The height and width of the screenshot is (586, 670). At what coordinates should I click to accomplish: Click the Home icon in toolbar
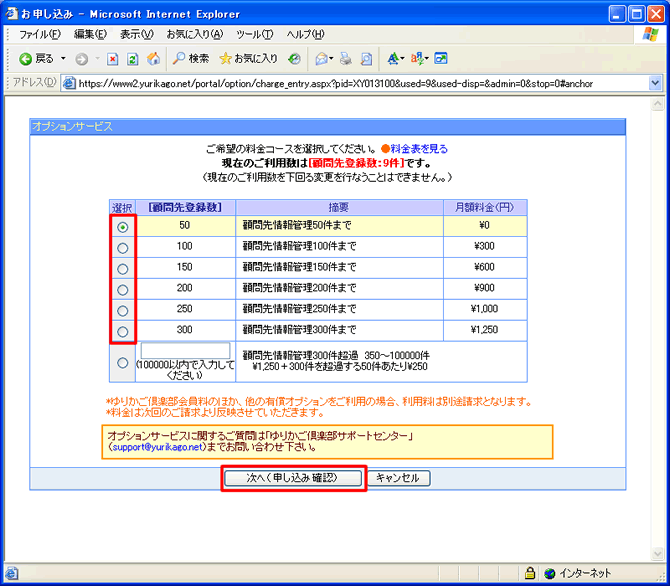tap(153, 58)
